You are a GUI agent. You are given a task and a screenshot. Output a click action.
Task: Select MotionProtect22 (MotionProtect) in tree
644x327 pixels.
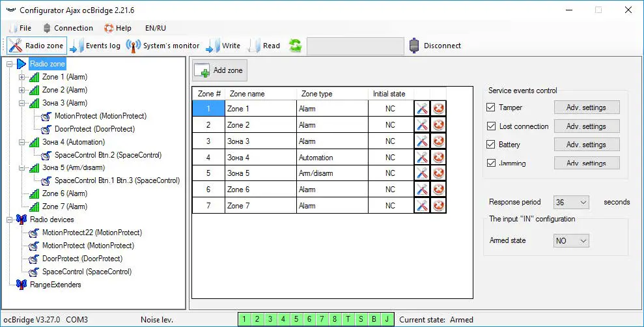pyautogui.click(x=92, y=233)
